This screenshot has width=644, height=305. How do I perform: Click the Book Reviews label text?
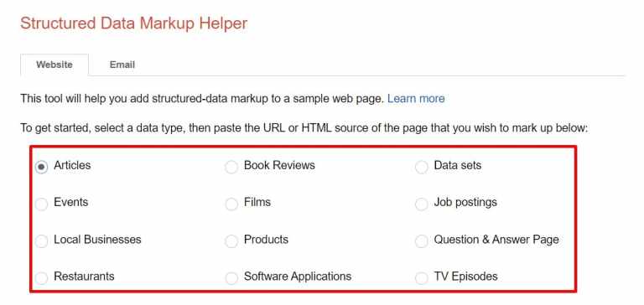(x=279, y=165)
